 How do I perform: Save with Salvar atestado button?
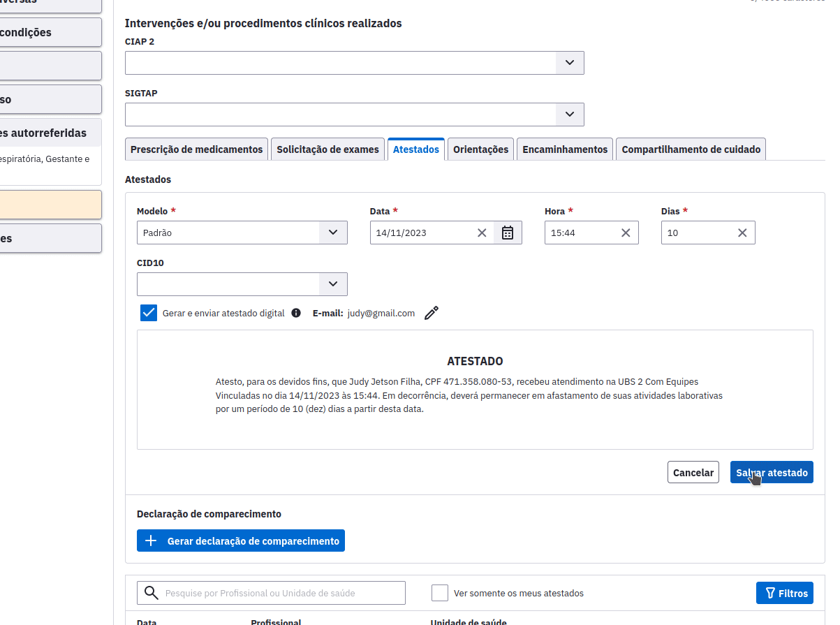[x=772, y=473]
